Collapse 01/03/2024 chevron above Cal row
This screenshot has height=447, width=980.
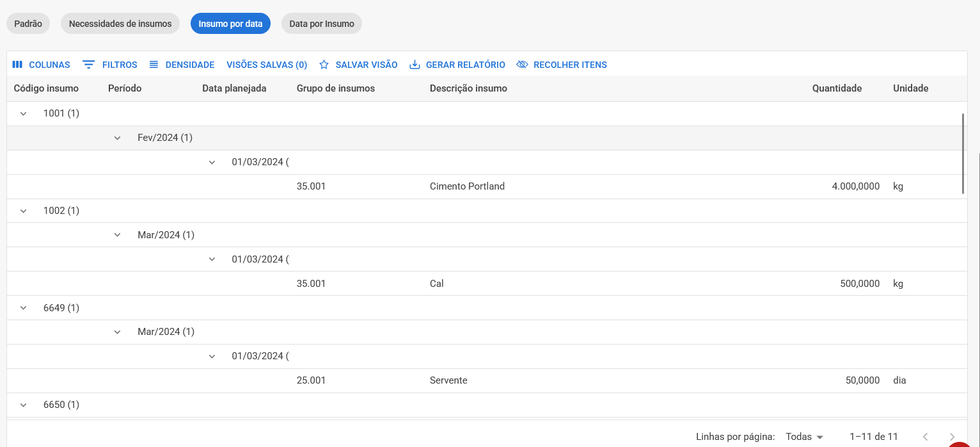coord(212,259)
